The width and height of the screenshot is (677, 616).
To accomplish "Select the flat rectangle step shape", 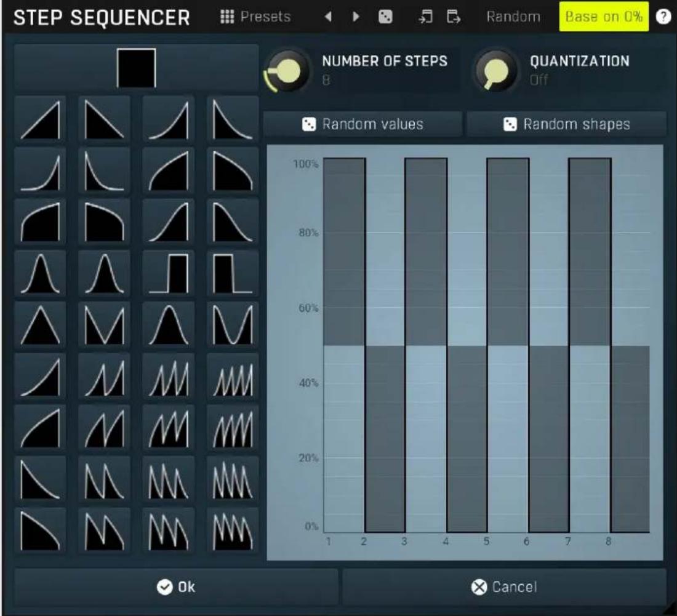I will 136,68.
